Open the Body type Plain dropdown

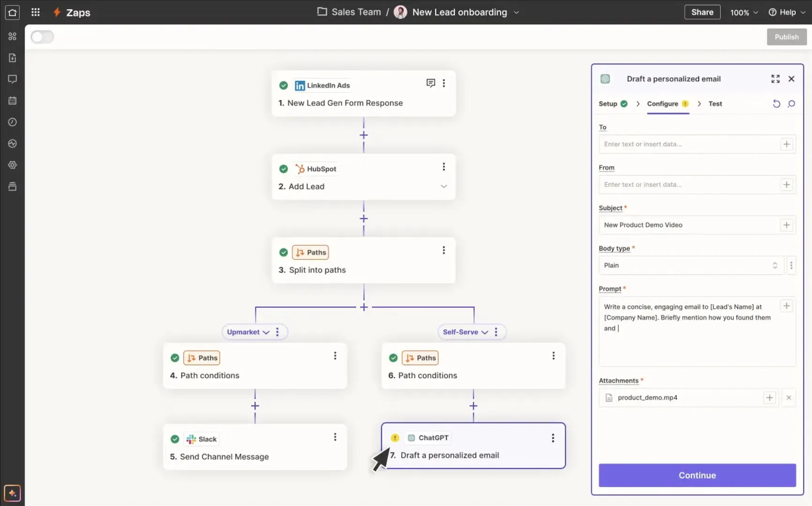tap(691, 265)
